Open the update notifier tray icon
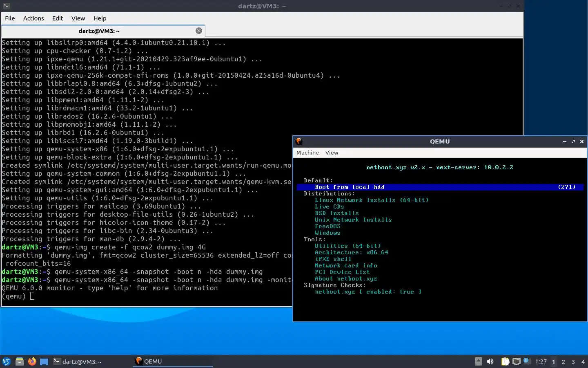The image size is (588, 368). (x=527, y=361)
